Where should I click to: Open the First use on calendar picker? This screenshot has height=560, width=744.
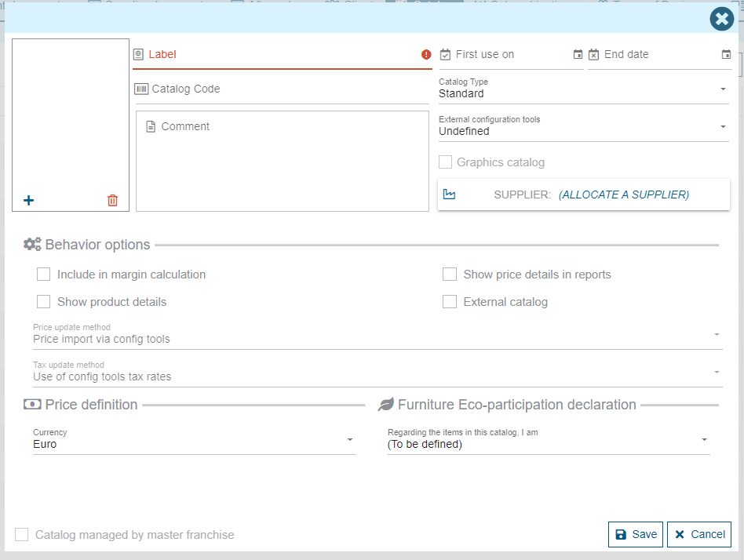pos(578,54)
